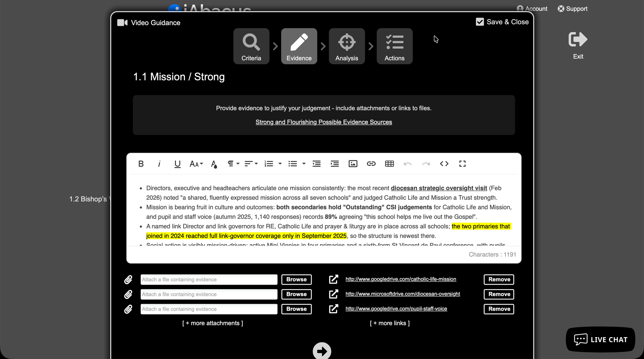644x359 pixels.
Task: Click the diocesan strategic oversight visit link
Action: [x=439, y=188]
